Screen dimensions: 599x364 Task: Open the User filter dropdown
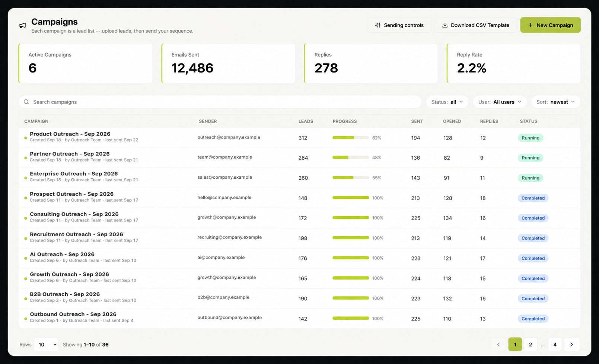click(500, 102)
